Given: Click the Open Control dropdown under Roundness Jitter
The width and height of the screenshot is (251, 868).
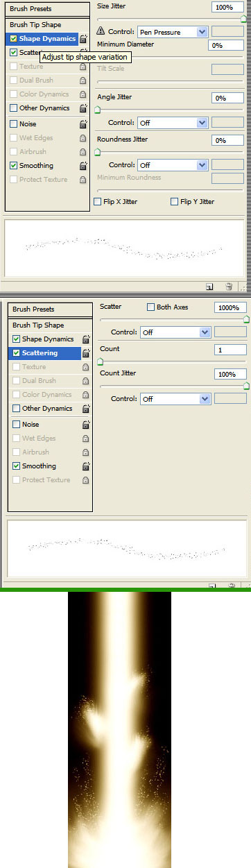Looking at the screenshot, I should (x=173, y=166).
